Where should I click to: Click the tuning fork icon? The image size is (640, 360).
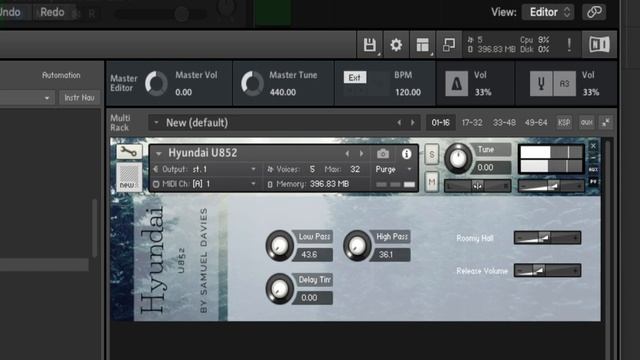pos(541,84)
